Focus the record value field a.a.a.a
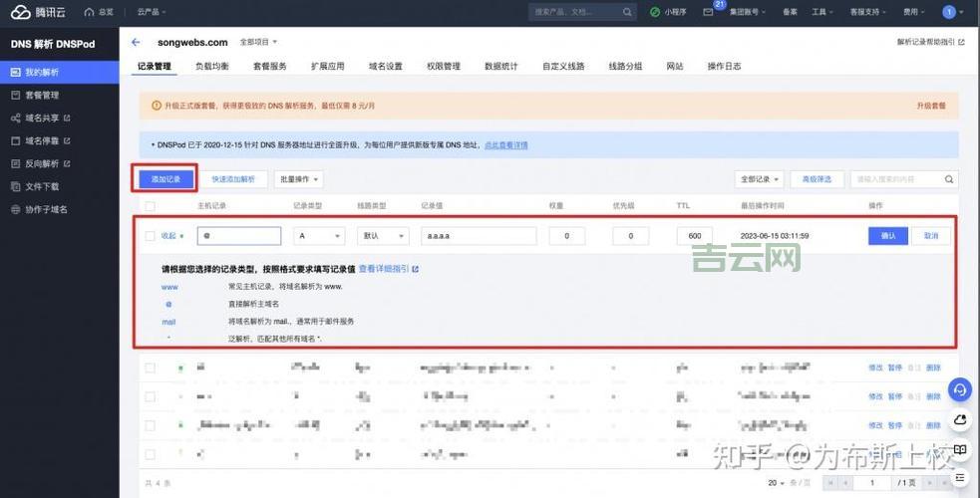Image resolution: width=980 pixels, height=498 pixels. [x=479, y=236]
